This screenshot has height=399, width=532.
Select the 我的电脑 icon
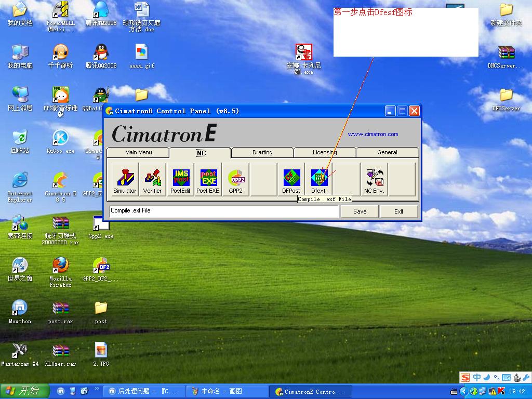(x=20, y=56)
